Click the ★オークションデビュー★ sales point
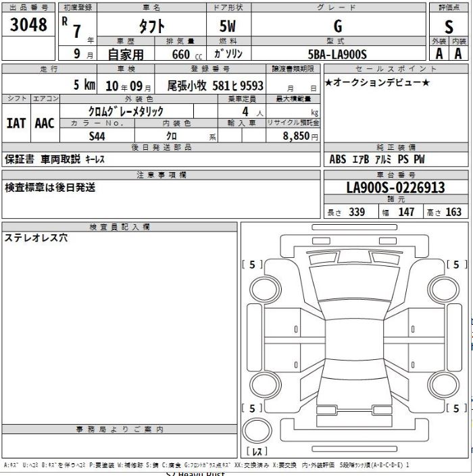The width and height of the screenshot is (473, 476). pos(377,82)
